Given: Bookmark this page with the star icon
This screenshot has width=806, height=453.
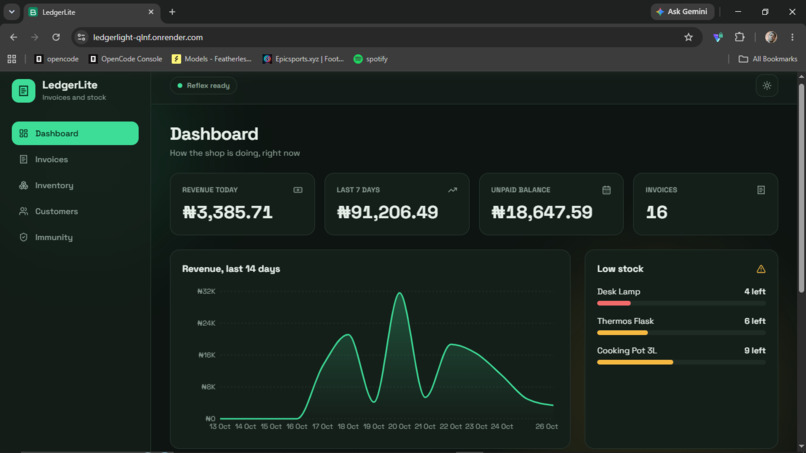Looking at the screenshot, I should 688,37.
